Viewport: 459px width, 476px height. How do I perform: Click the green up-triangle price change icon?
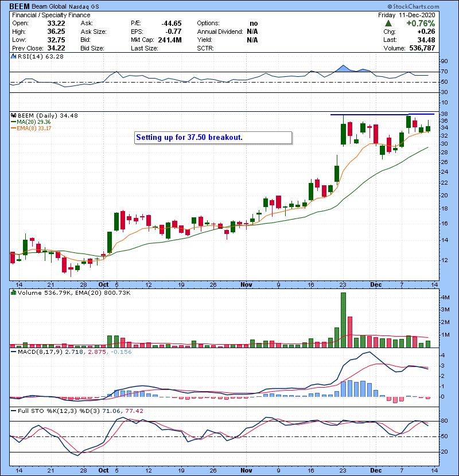pos(388,24)
